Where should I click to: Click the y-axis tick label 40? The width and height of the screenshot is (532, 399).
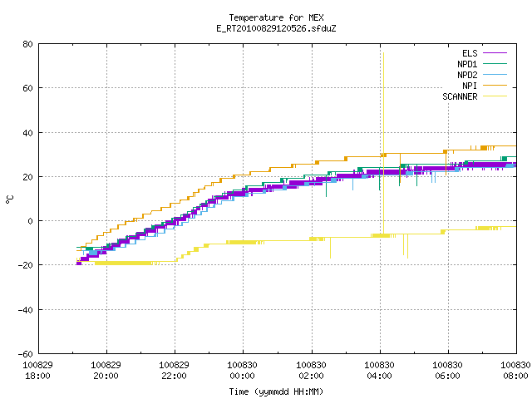click(27, 133)
